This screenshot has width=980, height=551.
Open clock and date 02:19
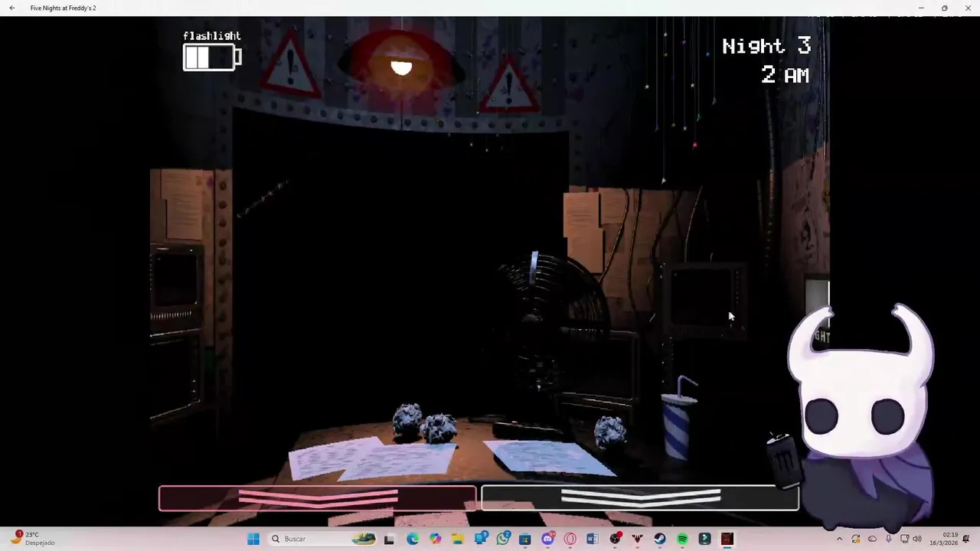pyautogui.click(x=944, y=539)
